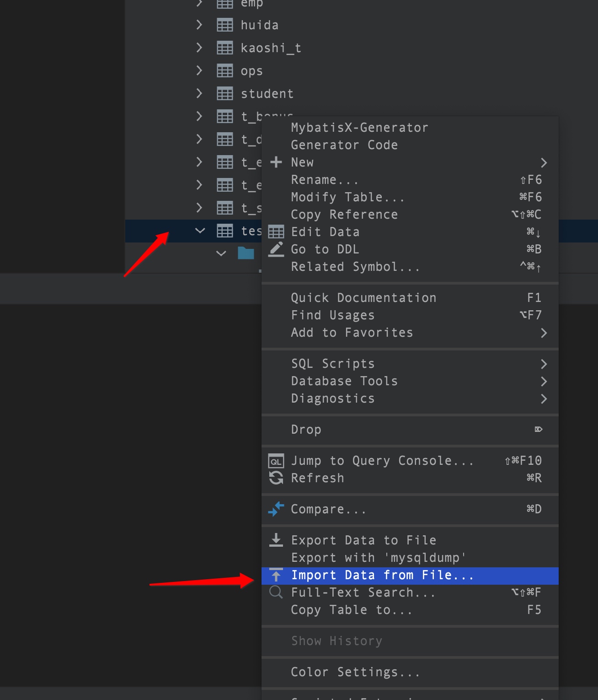Click the Jump to Query Console icon

[276, 461]
